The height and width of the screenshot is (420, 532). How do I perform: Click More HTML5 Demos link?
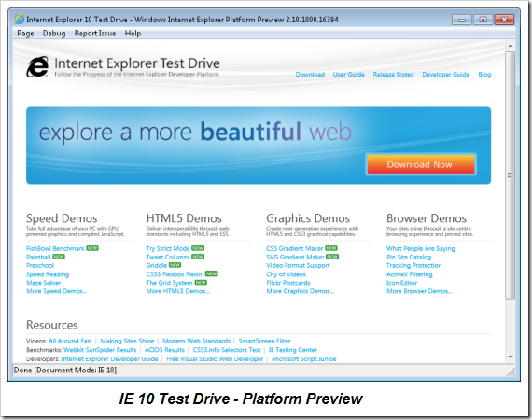click(x=177, y=291)
